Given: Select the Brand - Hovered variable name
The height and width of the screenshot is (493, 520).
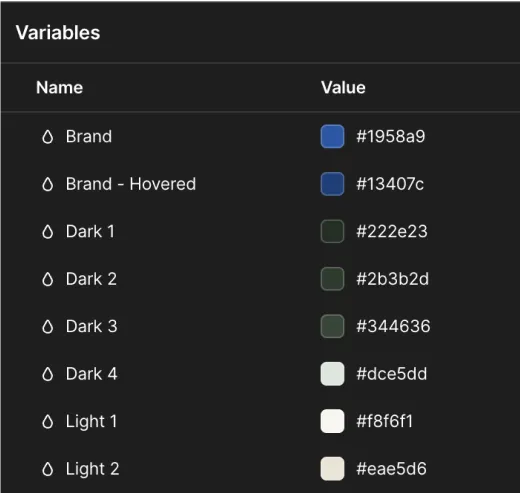Looking at the screenshot, I should [131, 184].
